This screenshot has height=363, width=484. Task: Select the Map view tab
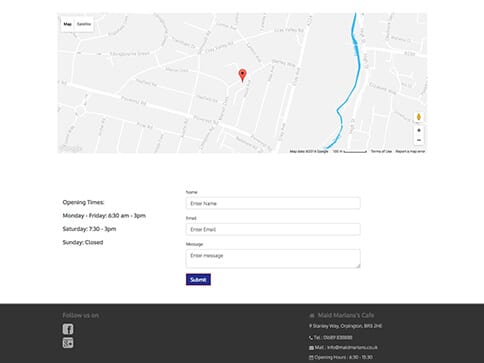(68, 24)
